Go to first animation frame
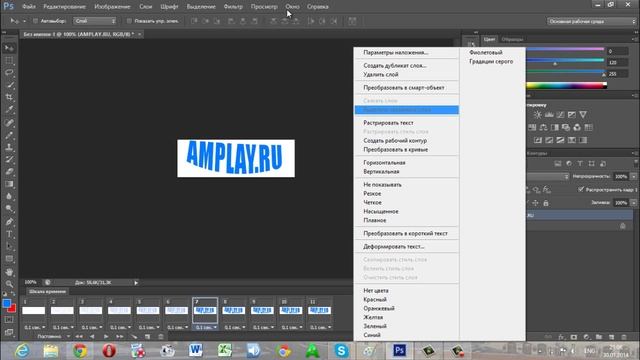Viewport: 640px width, 360px height. click(79, 337)
